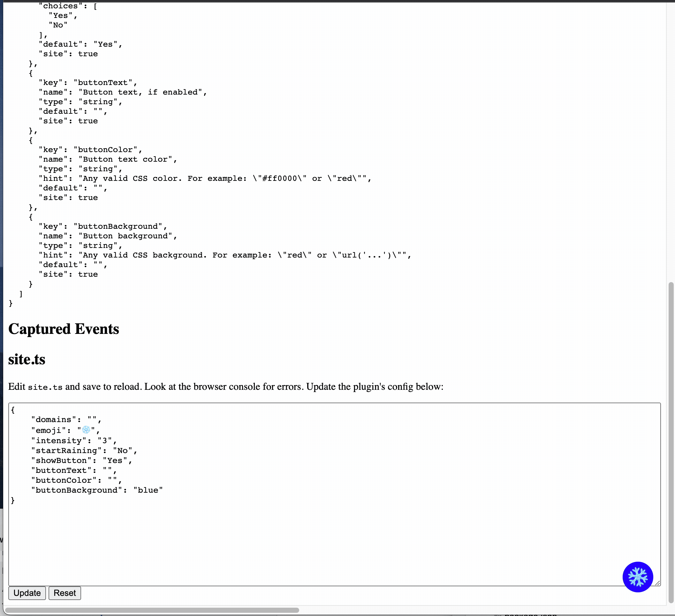This screenshot has height=616, width=675.
Task: Click inside the plugin config textarea
Action: (334, 494)
